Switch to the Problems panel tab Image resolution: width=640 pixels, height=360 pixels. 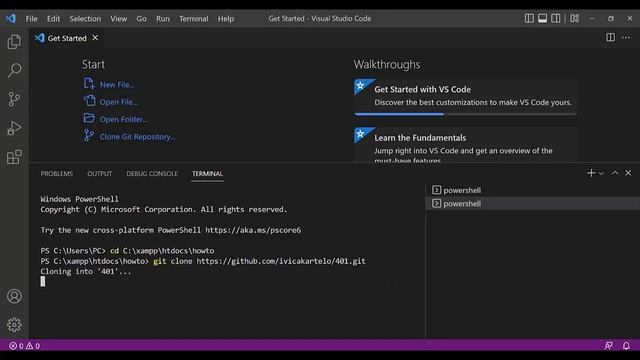pos(57,173)
